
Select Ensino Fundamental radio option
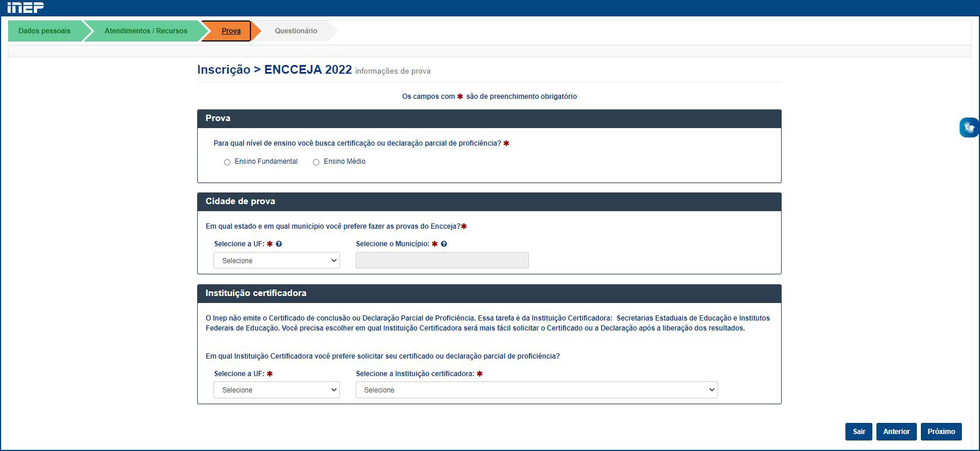click(x=227, y=162)
